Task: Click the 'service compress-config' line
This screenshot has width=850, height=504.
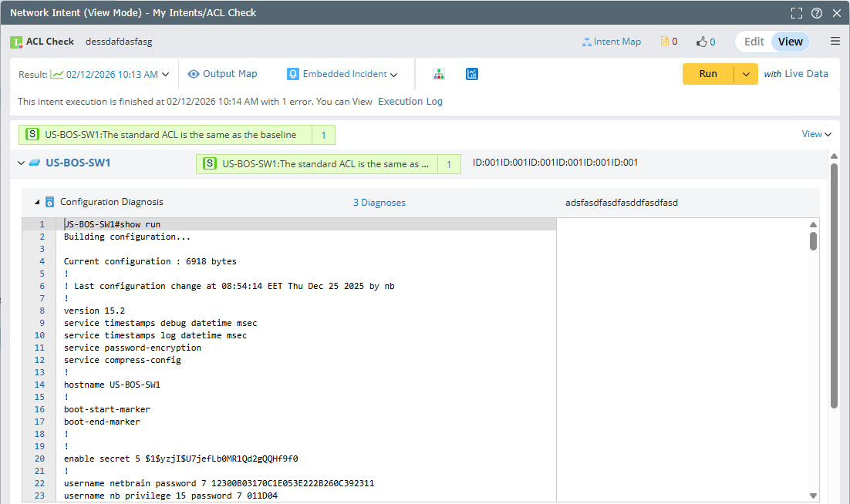Action: click(x=123, y=360)
